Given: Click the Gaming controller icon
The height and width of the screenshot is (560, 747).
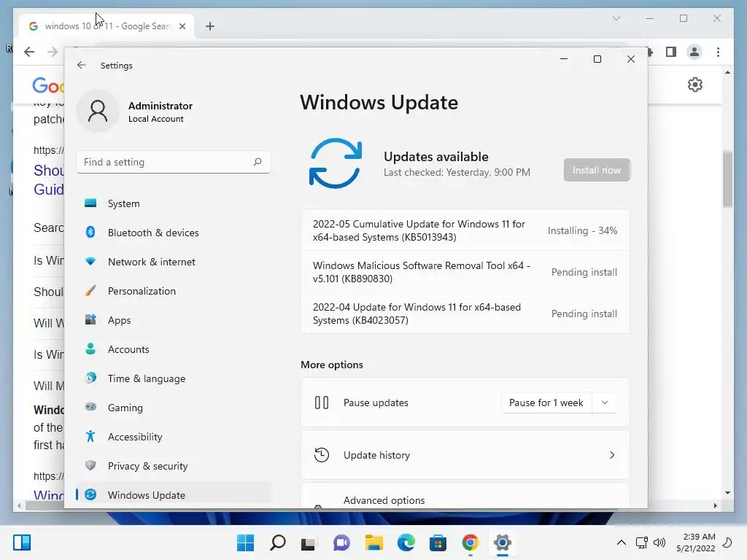Looking at the screenshot, I should (x=90, y=407).
